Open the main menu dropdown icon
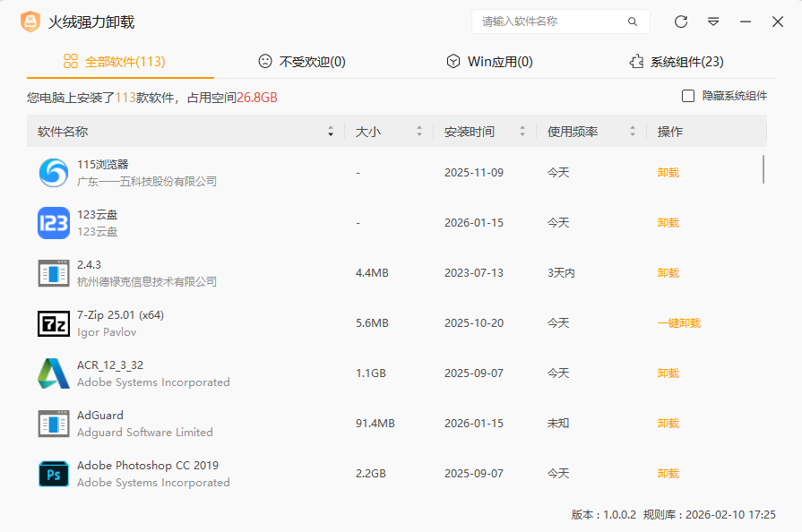Image resolution: width=802 pixels, height=532 pixels. tap(713, 21)
